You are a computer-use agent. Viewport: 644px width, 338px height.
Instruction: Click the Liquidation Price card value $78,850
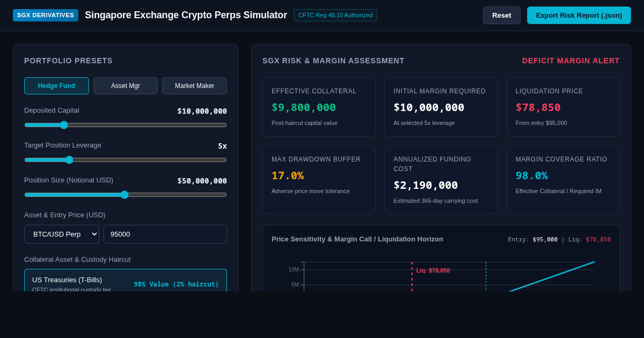[538, 107]
